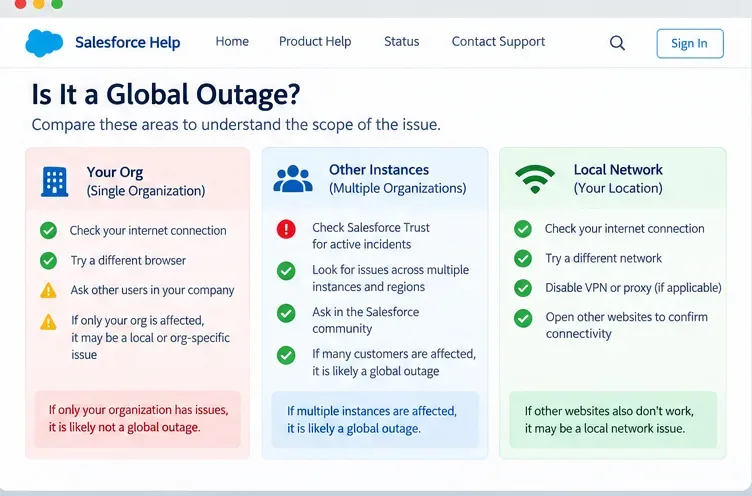This screenshot has height=496, width=752.
Task: Click green check beside If many customers are affected
Action: tap(286, 355)
